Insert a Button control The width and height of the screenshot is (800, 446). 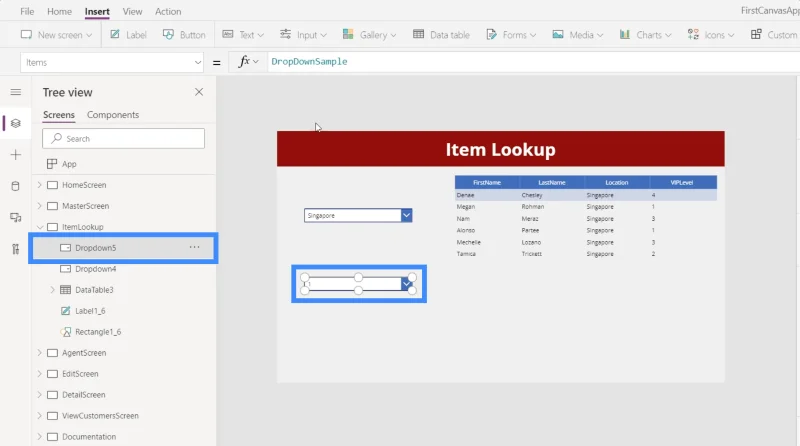click(x=184, y=35)
